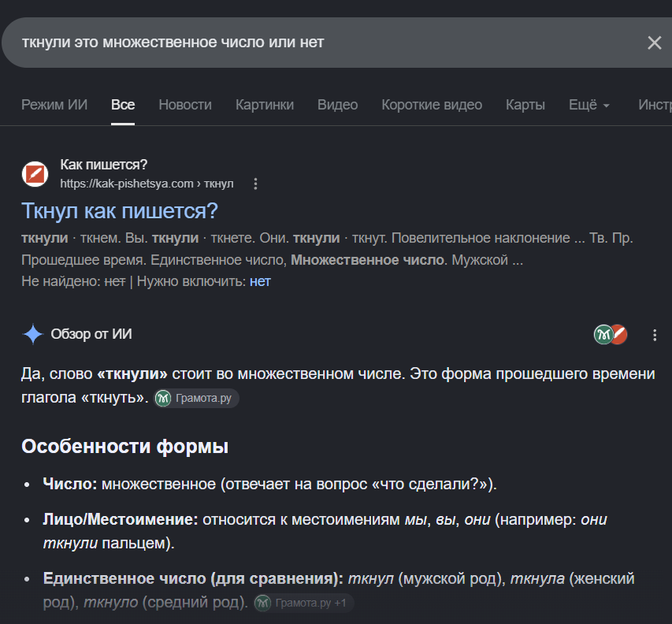Open the Новости tab

click(x=185, y=105)
